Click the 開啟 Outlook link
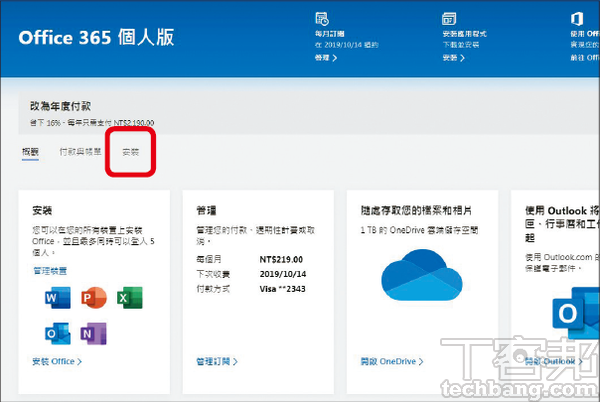The image size is (600, 402). [554, 361]
